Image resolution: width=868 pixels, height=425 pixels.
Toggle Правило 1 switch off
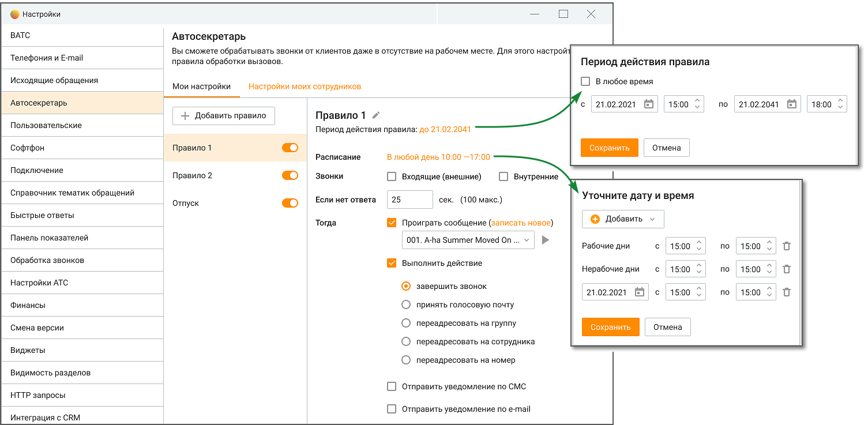coord(290,148)
